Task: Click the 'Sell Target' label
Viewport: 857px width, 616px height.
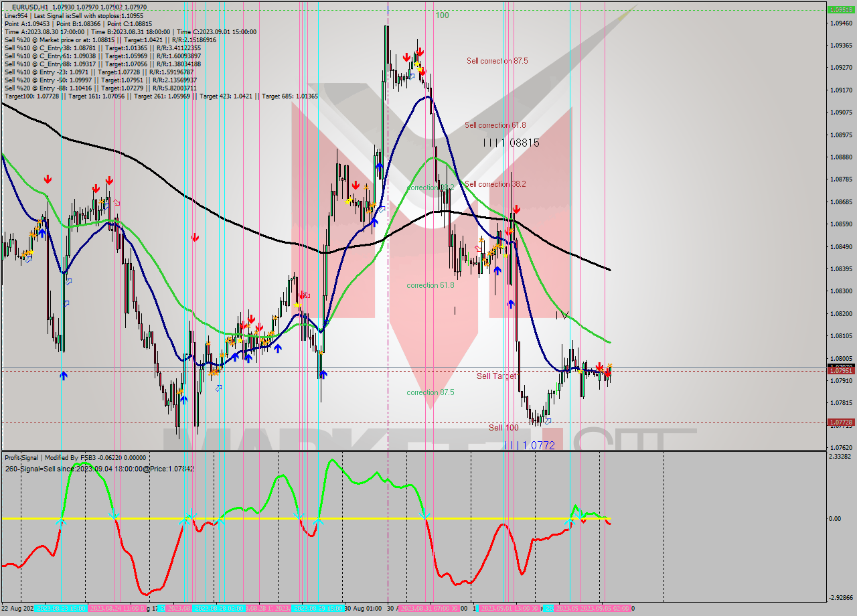Action: pyautogui.click(x=496, y=376)
